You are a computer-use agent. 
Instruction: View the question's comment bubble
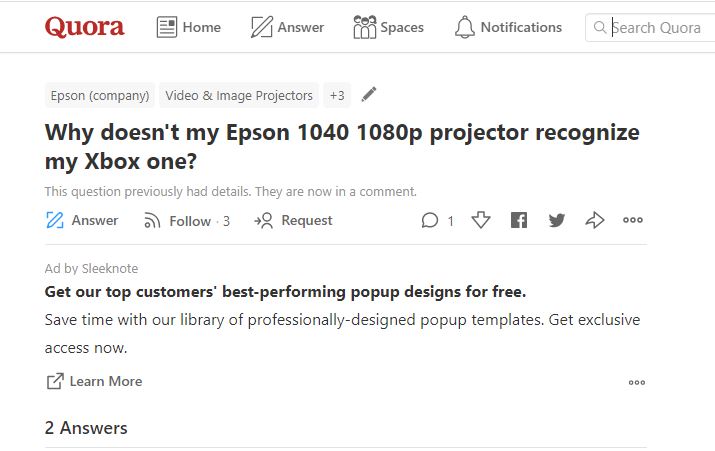(x=437, y=221)
